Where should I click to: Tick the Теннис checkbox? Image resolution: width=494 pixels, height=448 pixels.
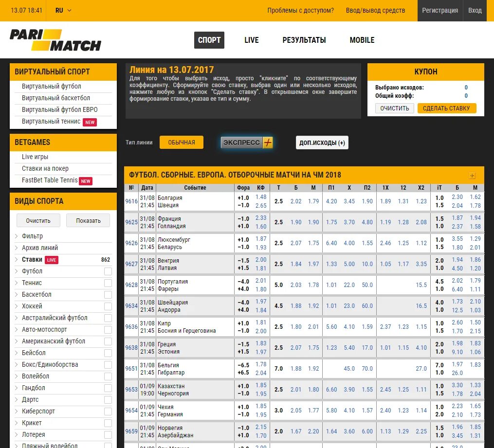click(108, 283)
